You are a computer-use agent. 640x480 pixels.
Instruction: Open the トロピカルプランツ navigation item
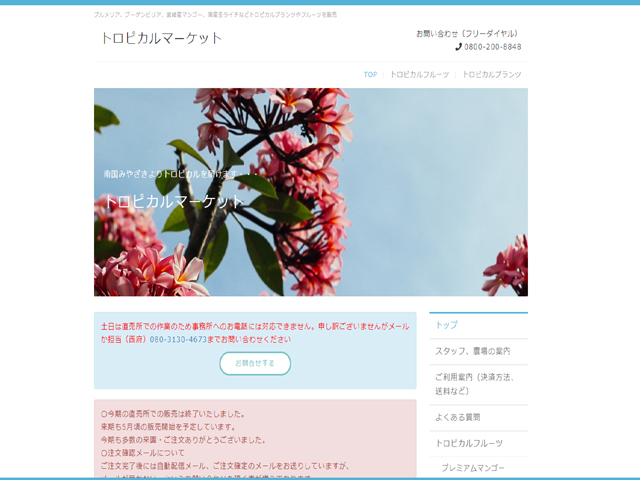coord(491,75)
